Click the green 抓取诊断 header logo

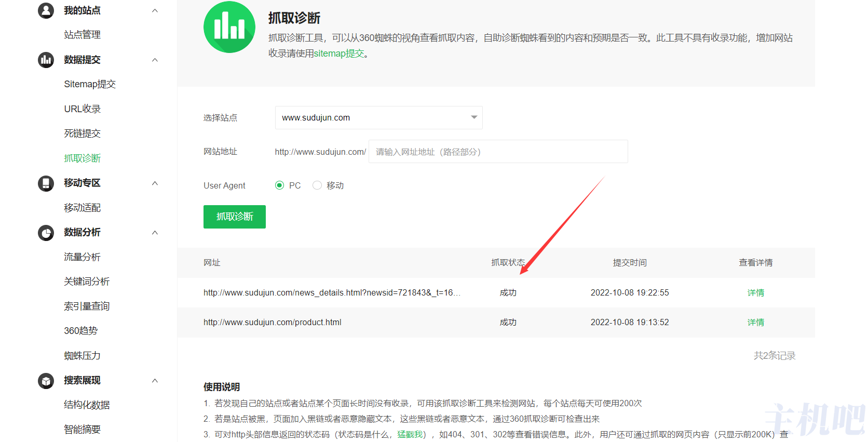point(229,27)
